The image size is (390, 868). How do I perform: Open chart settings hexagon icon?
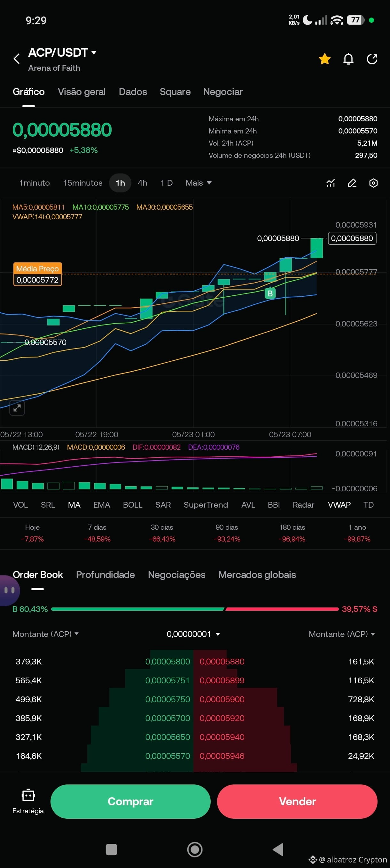point(373,183)
